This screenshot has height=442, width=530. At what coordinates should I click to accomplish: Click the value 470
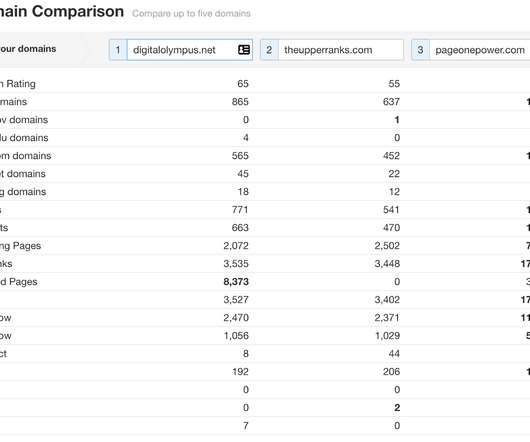point(391,228)
